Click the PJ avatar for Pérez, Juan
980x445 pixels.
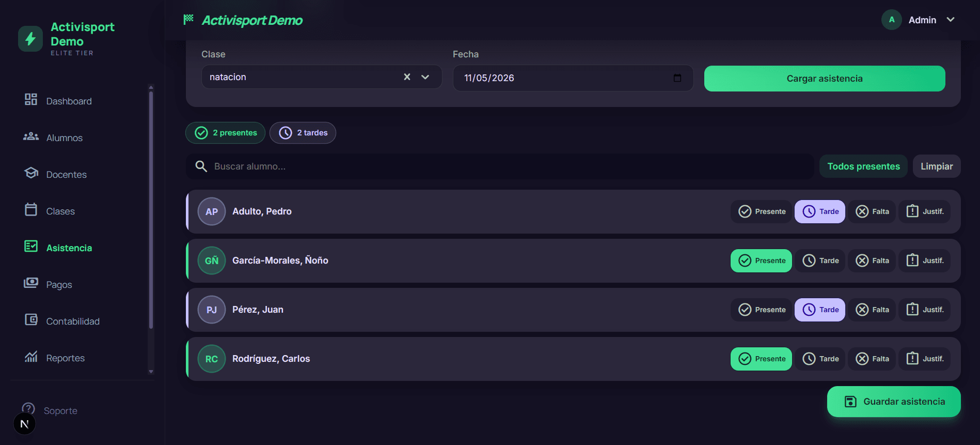coord(212,310)
